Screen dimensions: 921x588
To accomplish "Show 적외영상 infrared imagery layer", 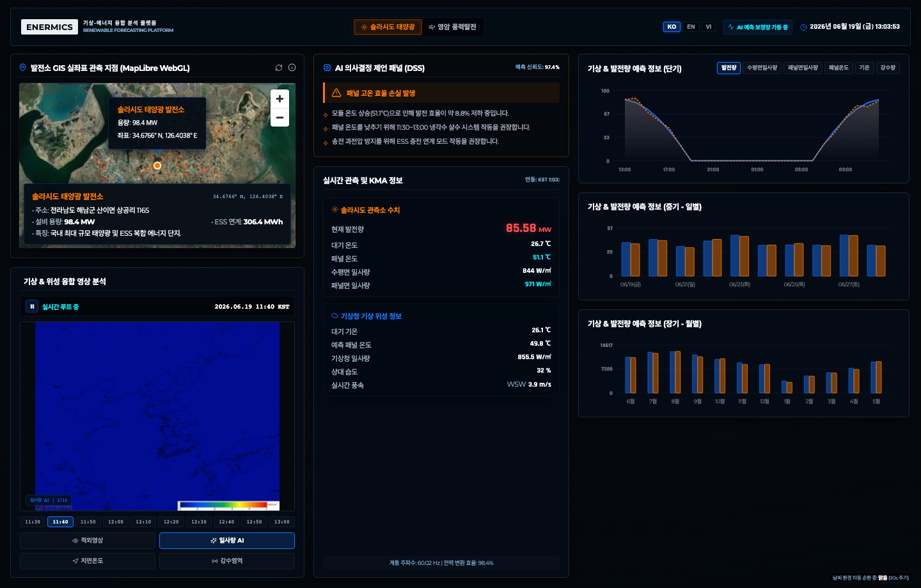I will (88, 541).
